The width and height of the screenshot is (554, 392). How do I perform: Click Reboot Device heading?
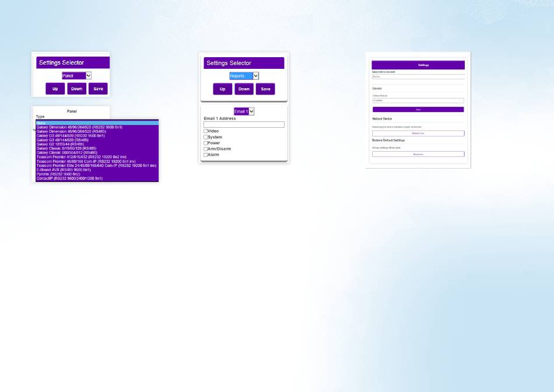coord(382,119)
